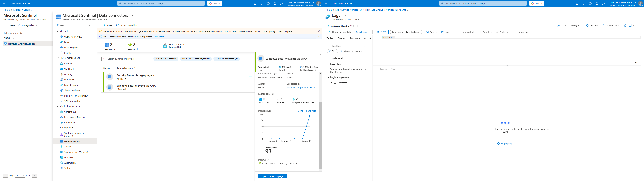
Task: Open portal settings gear in the Sentinel window
Action: [x=268, y=4]
